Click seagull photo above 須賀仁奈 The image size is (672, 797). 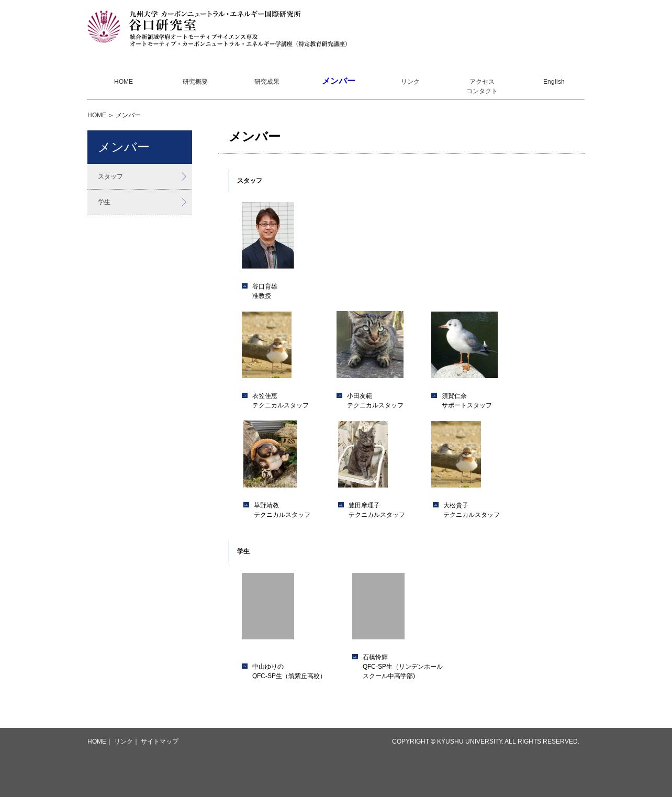pyautogui.click(x=464, y=345)
